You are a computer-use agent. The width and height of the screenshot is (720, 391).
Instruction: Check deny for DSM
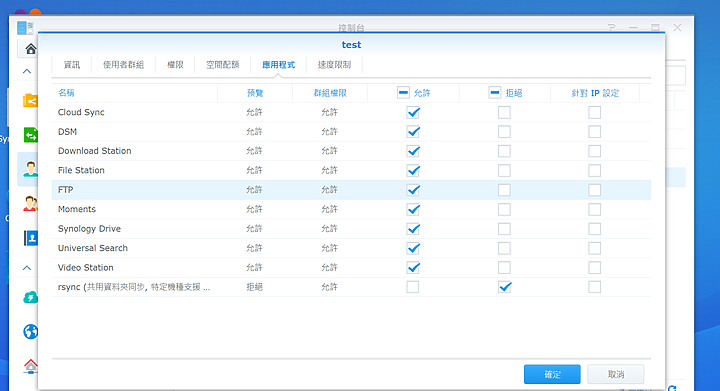(504, 132)
